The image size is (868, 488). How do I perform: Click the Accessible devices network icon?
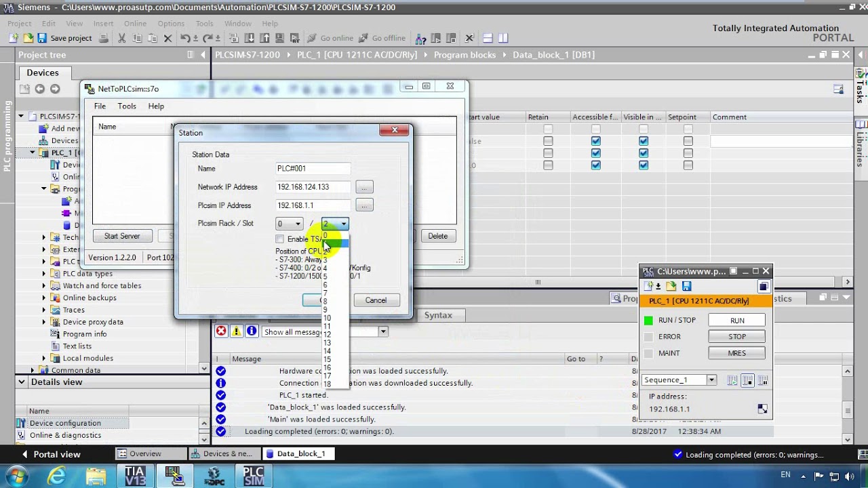(x=420, y=38)
